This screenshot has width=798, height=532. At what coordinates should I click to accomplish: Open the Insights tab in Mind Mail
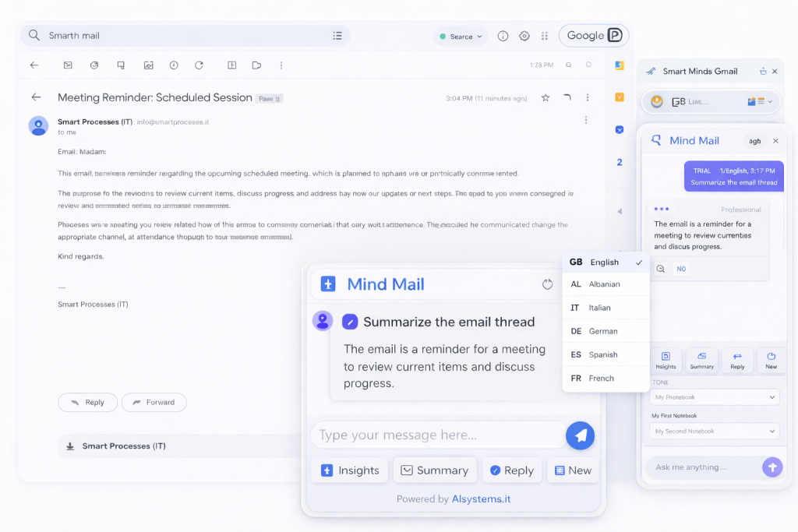coord(350,470)
